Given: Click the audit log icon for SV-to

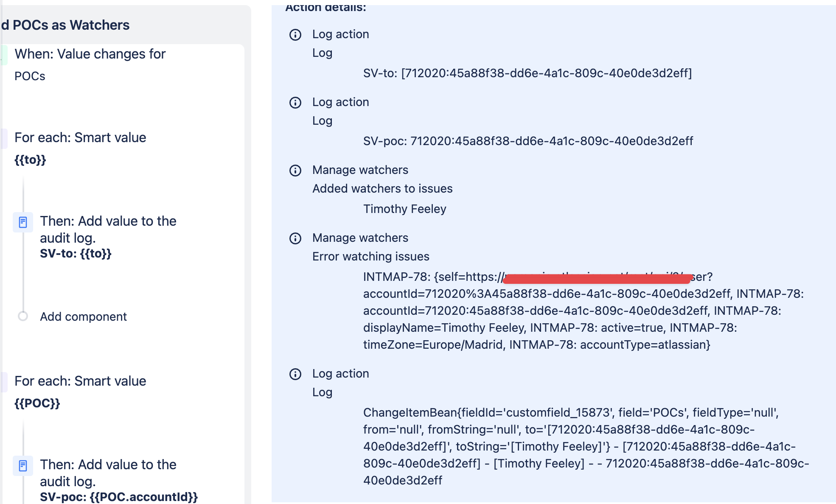Looking at the screenshot, I should pyautogui.click(x=23, y=222).
